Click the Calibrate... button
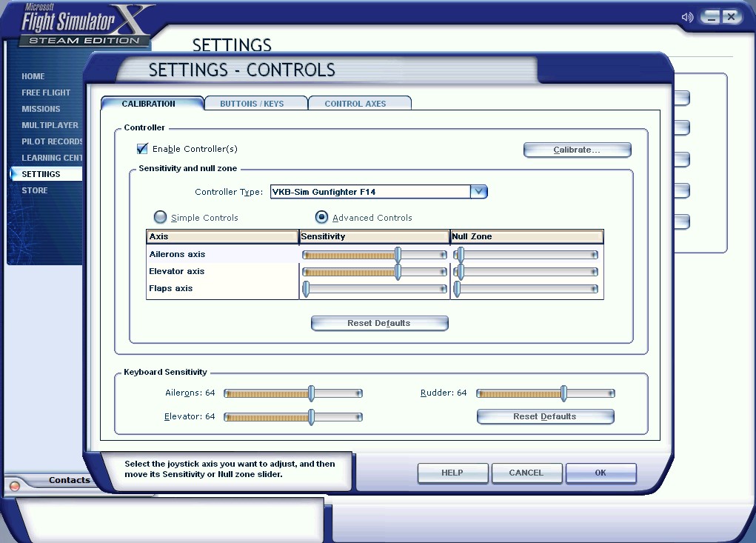The width and height of the screenshot is (756, 543). click(x=577, y=150)
